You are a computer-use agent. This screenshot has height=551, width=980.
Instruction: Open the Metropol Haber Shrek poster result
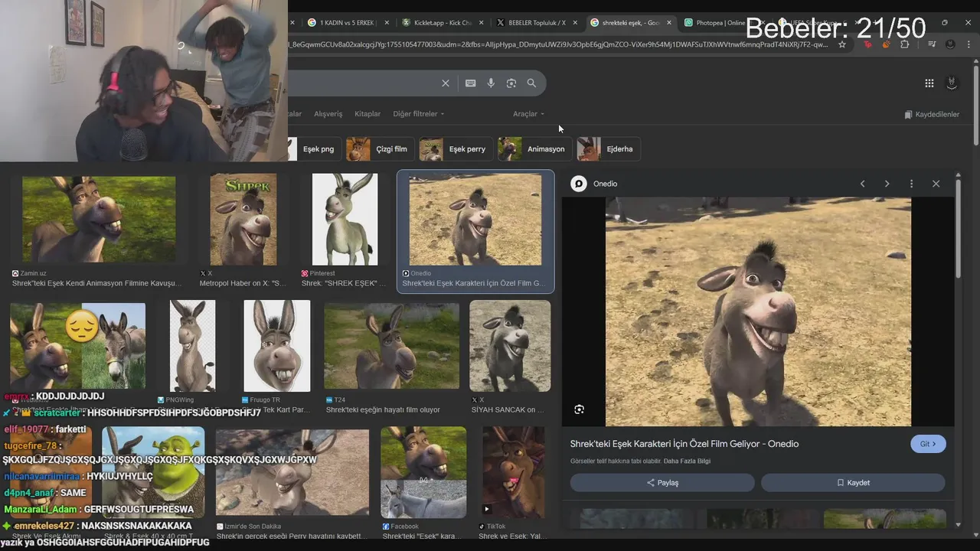243,220
